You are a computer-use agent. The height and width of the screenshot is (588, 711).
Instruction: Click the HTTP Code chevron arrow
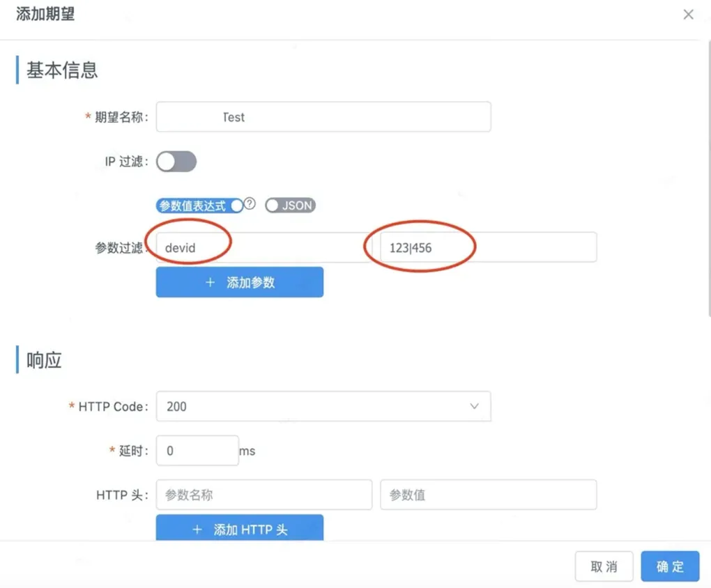tap(474, 406)
